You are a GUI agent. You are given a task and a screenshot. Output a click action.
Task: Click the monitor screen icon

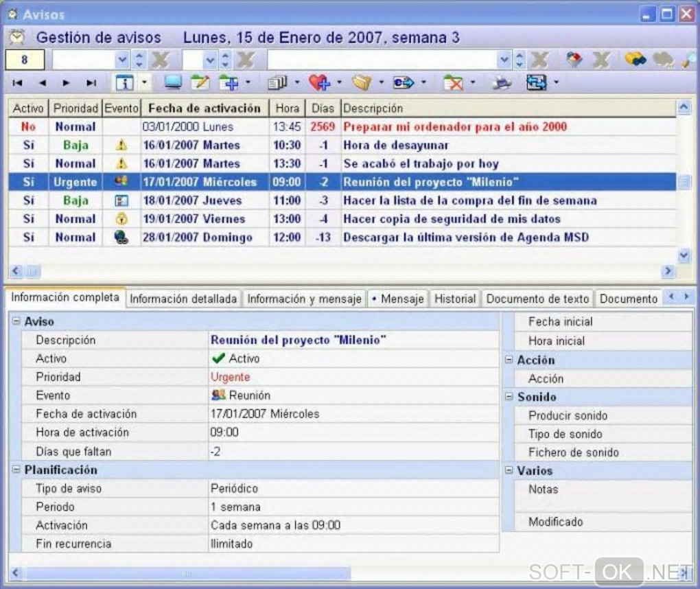173,82
